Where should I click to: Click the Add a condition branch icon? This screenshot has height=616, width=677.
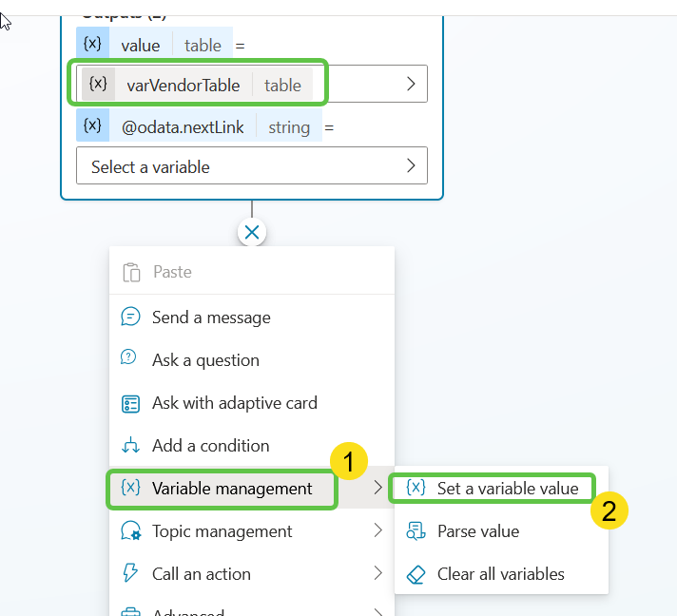131,446
